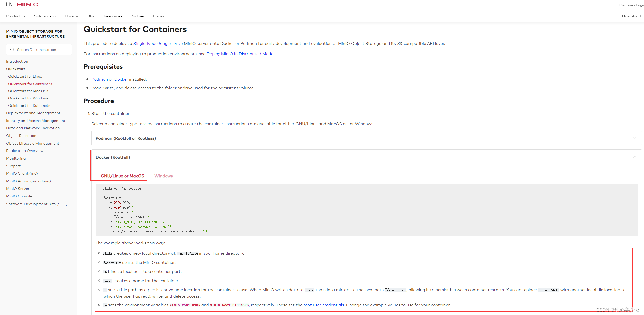Follow the Single-Node Single-Drive link
The image size is (644, 315).
pos(158,43)
